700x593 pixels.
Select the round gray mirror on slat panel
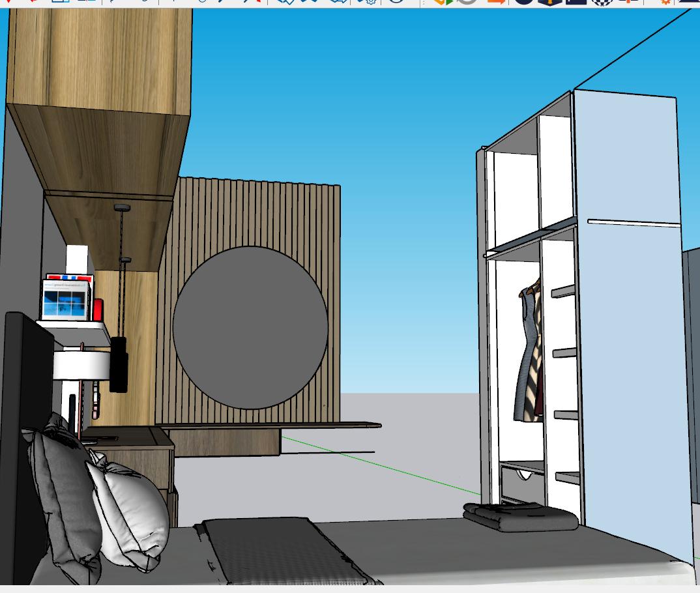[250, 328]
